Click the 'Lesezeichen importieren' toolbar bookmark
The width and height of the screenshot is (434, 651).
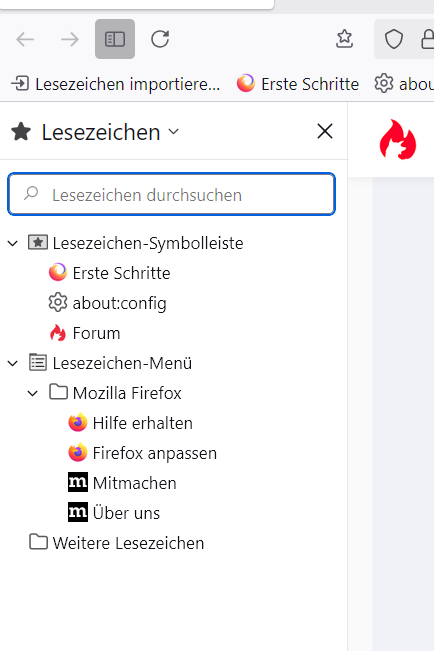[115, 84]
